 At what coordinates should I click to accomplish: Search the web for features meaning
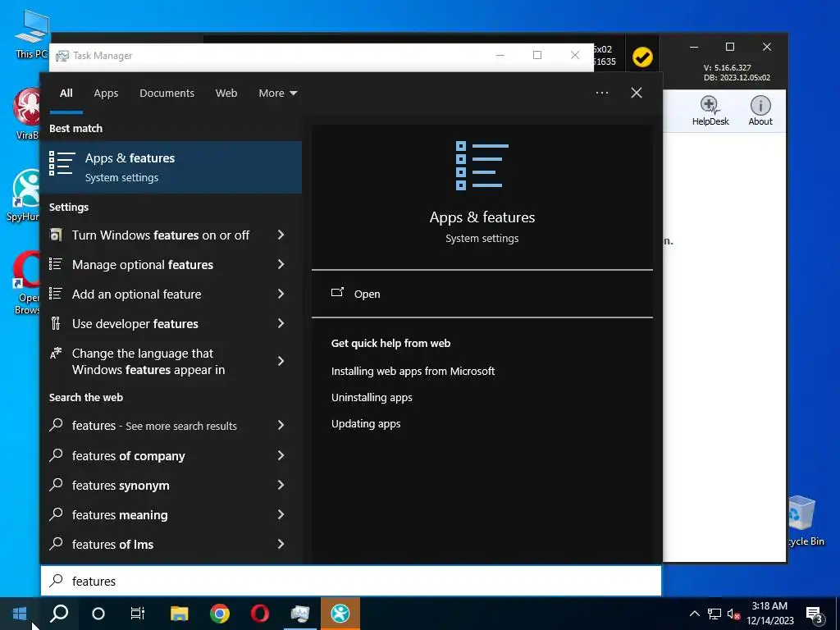pyautogui.click(x=120, y=515)
